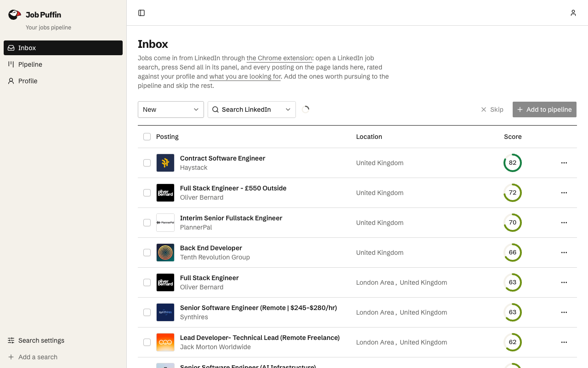The image size is (588, 368).
Task: Open more options for Senior Software Engineer Synthires
Action: coord(564,312)
